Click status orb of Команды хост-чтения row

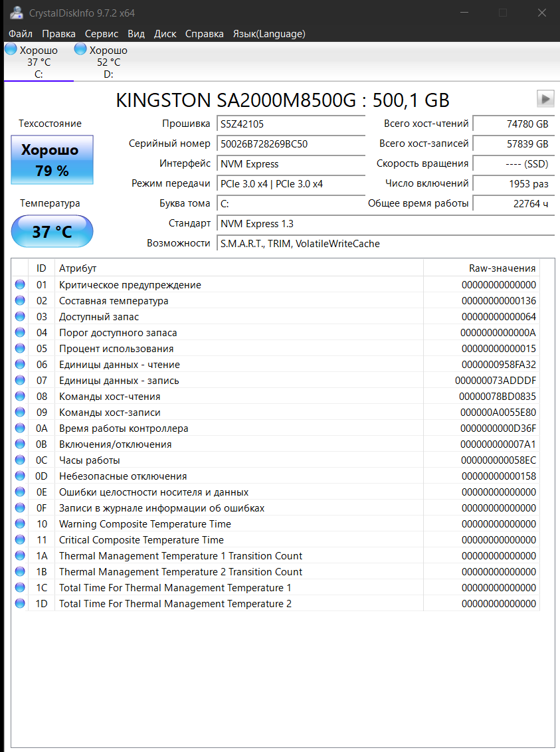[20, 396]
